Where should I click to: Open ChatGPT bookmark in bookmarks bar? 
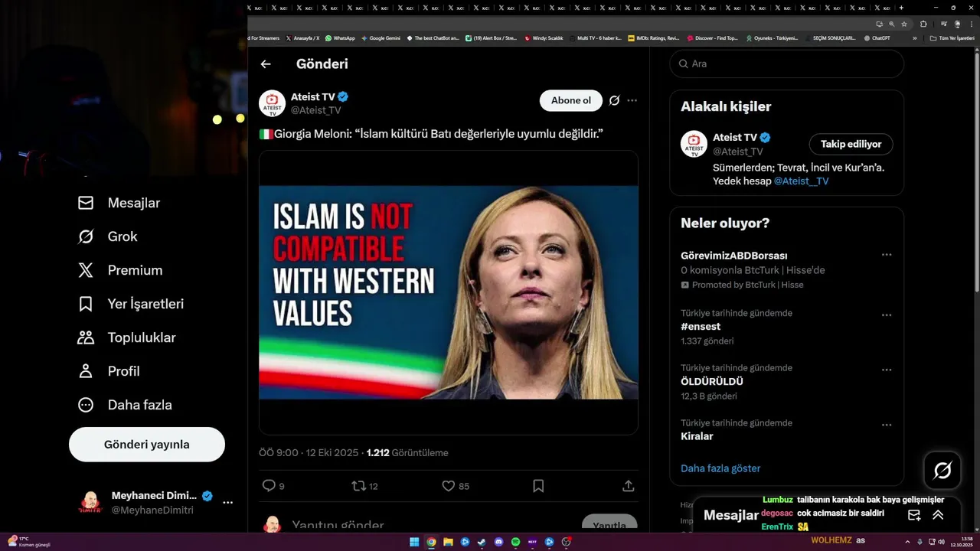877,37
